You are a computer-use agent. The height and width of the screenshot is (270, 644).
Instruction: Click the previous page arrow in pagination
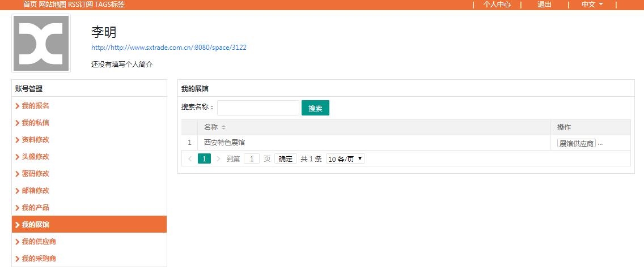(190, 159)
